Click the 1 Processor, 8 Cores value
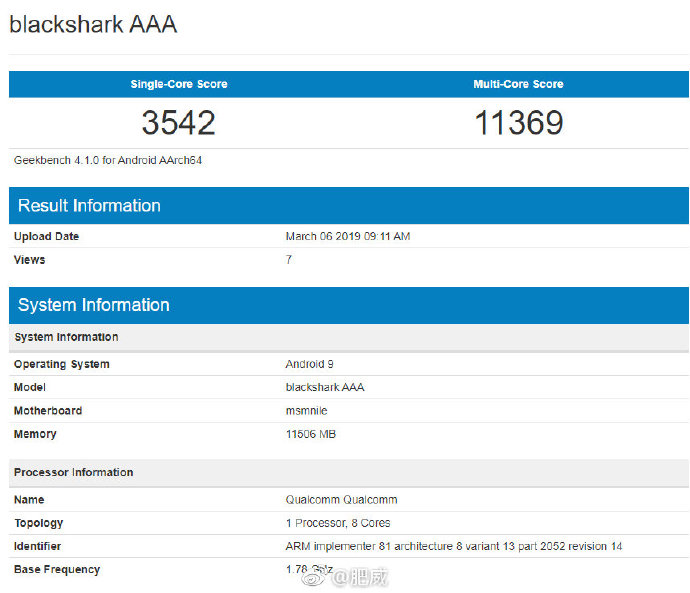 [x=338, y=523]
